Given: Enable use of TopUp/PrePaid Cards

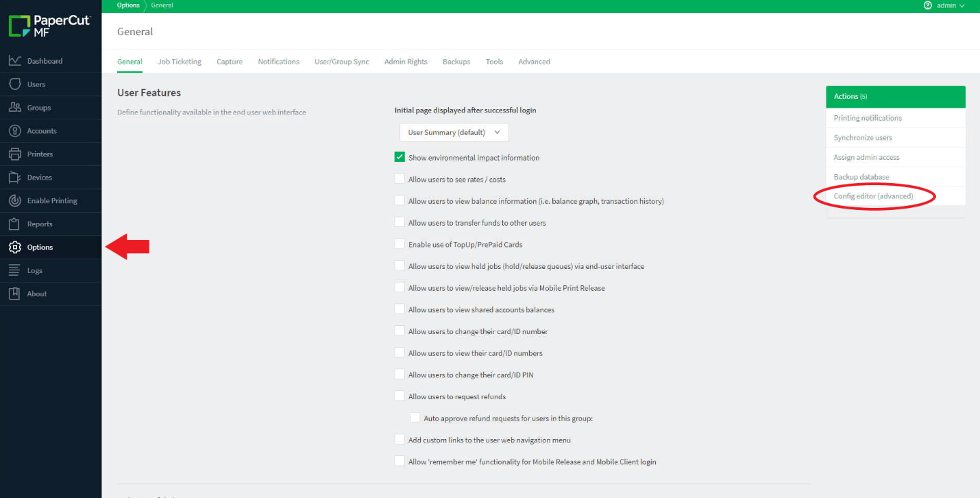Looking at the screenshot, I should 400,244.
